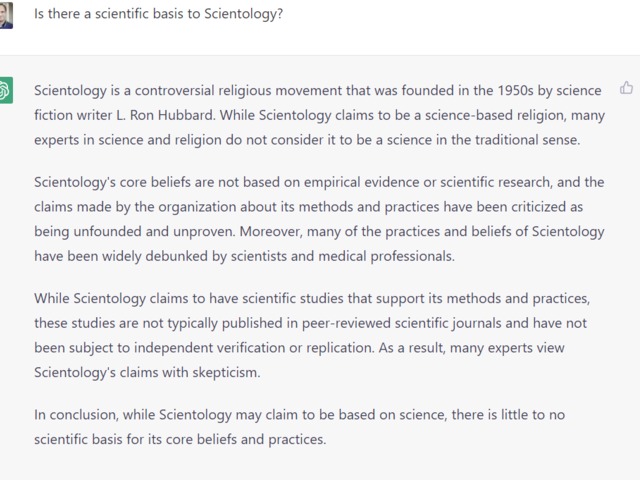Click the user profile avatar photo

pyautogui.click(x=6, y=15)
